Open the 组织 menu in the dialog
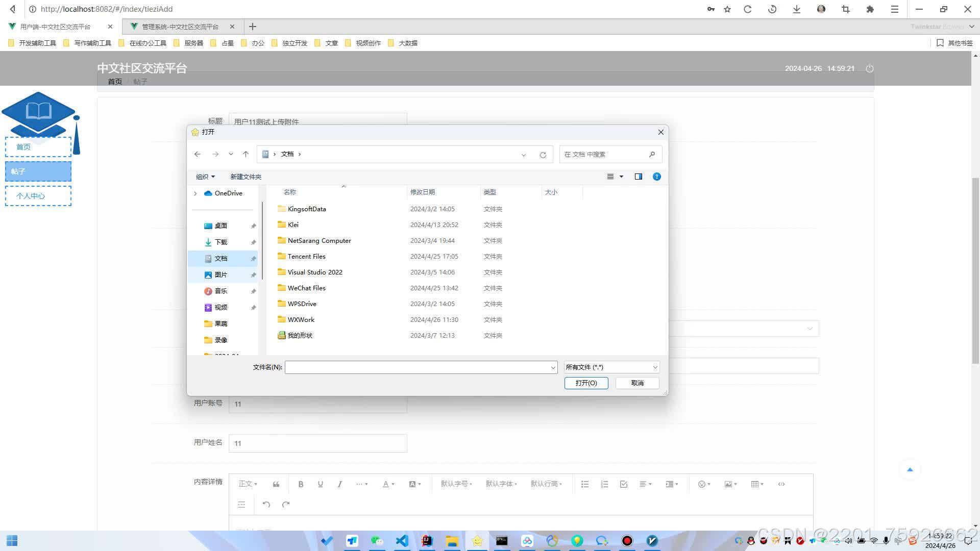The image size is (980, 551). [x=205, y=177]
